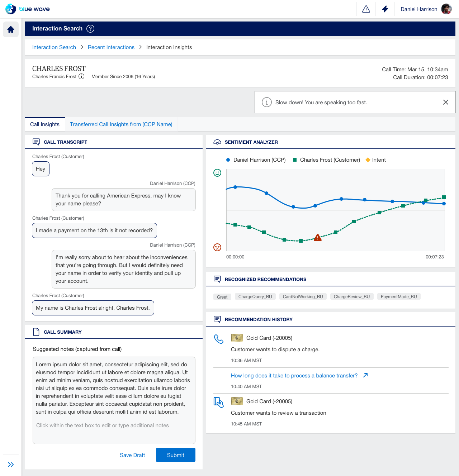
Task: Click into the suggested notes text box
Action: (114, 400)
